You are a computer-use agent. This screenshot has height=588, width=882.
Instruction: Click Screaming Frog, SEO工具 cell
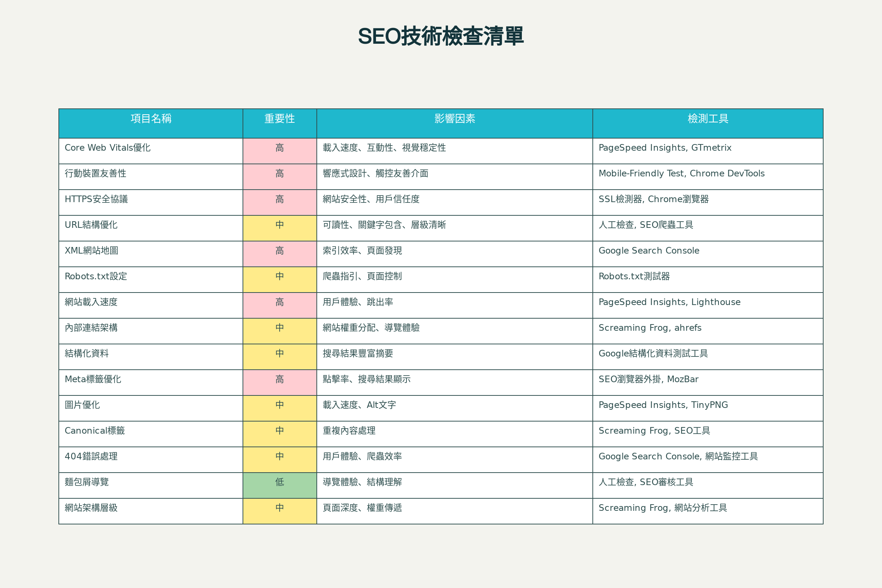[708, 434]
